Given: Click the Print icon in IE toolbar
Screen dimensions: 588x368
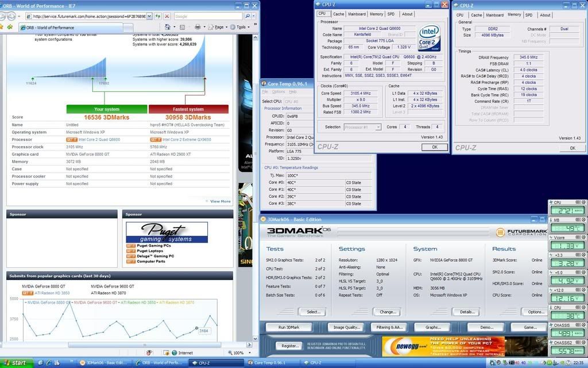Looking at the screenshot, I should pos(198,27).
